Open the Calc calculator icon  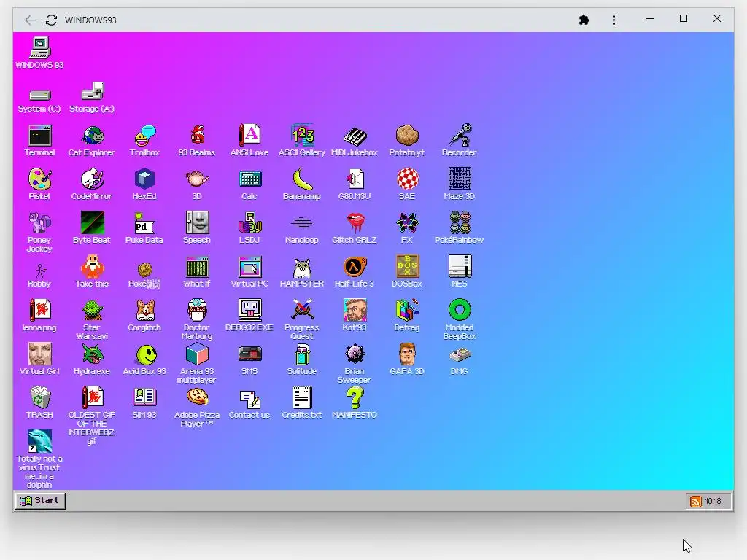click(x=249, y=180)
